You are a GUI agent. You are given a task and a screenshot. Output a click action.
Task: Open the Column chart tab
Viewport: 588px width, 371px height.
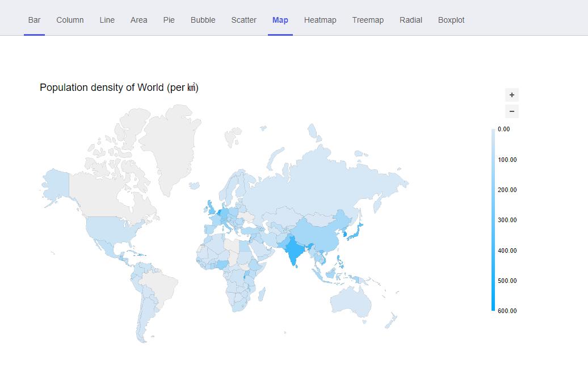tap(70, 20)
